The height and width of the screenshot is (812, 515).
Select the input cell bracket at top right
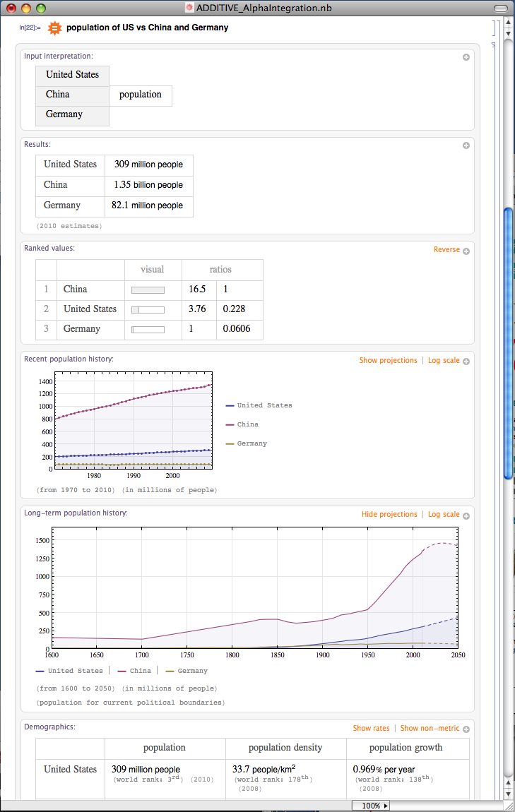click(x=495, y=28)
